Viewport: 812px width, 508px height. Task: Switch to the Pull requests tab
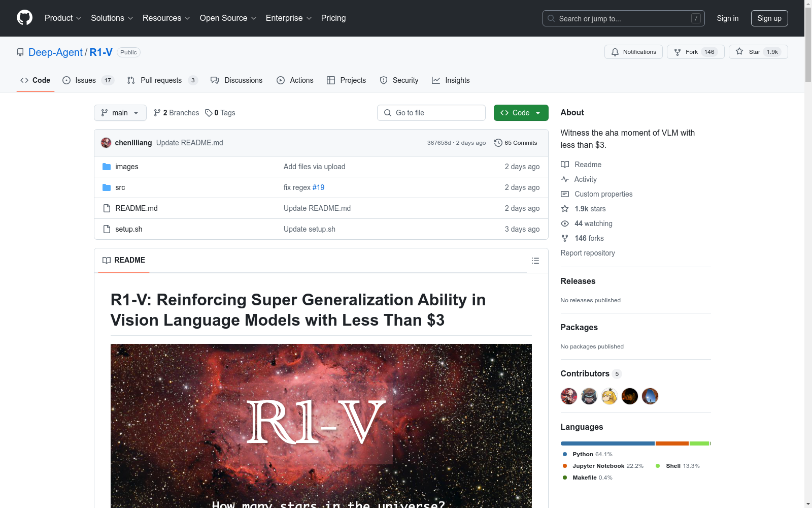162,80
